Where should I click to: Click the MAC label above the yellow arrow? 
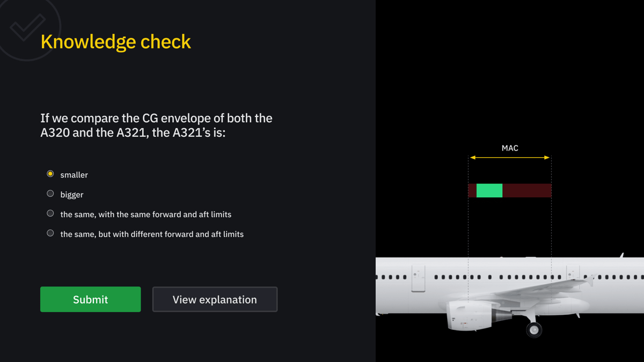pos(509,148)
